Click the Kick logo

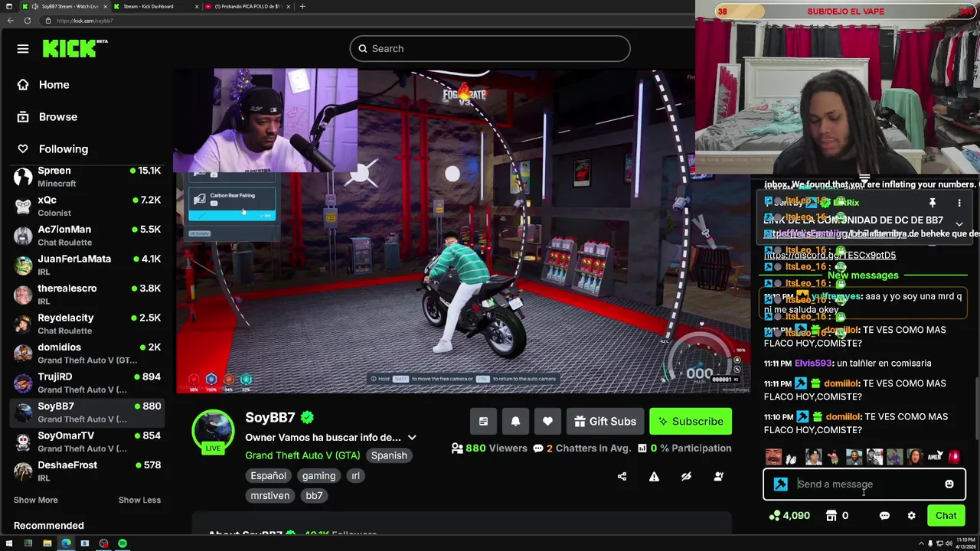pyautogui.click(x=74, y=48)
